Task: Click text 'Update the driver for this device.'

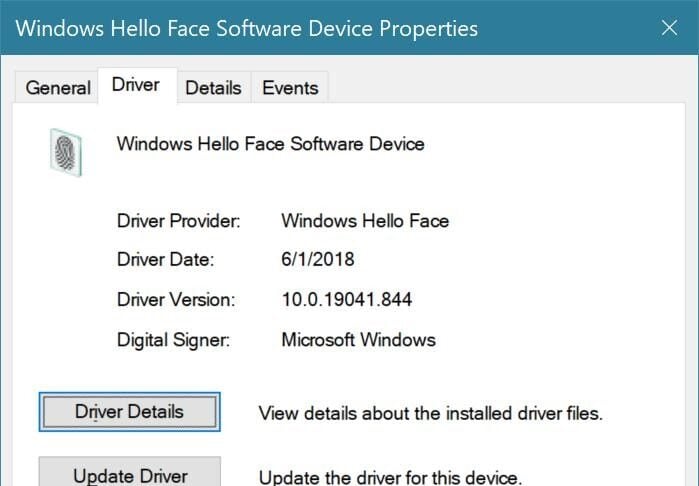Action: tap(390, 477)
